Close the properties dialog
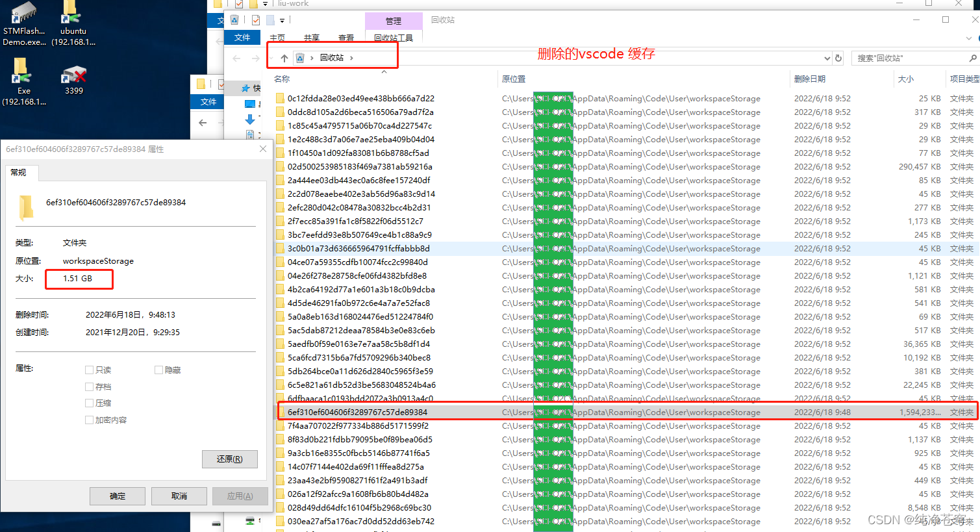The width and height of the screenshot is (980, 532). [263, 149]
